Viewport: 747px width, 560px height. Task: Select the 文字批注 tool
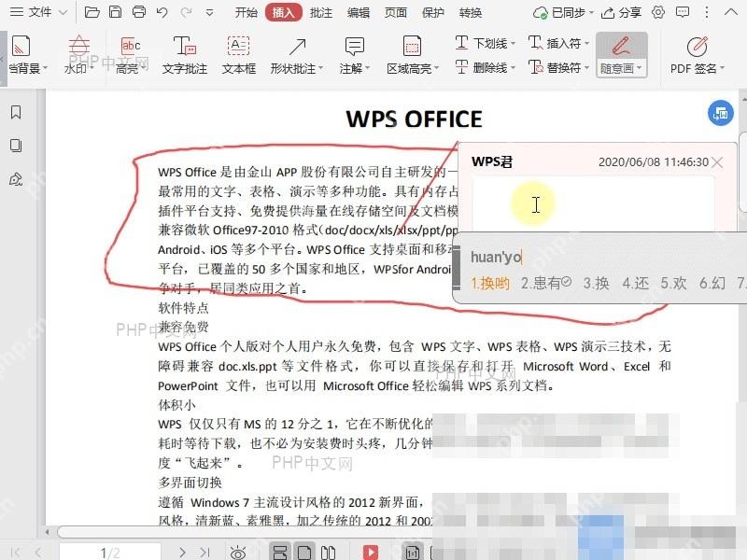click(184, 56)
